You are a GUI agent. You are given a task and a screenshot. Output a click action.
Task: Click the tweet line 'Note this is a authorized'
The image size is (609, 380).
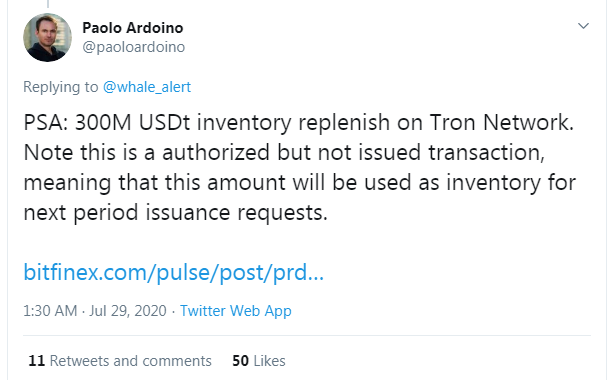tap(284, 153)
